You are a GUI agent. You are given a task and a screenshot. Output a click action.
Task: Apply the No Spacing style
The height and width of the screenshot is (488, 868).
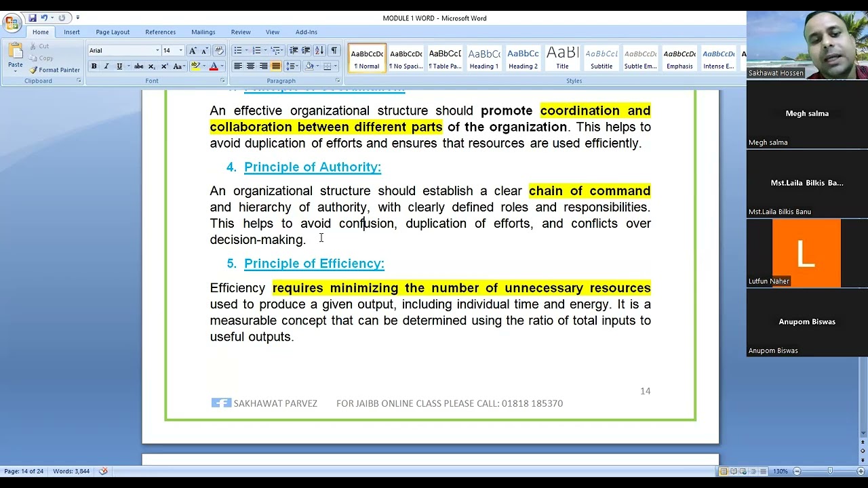(406, 58)
